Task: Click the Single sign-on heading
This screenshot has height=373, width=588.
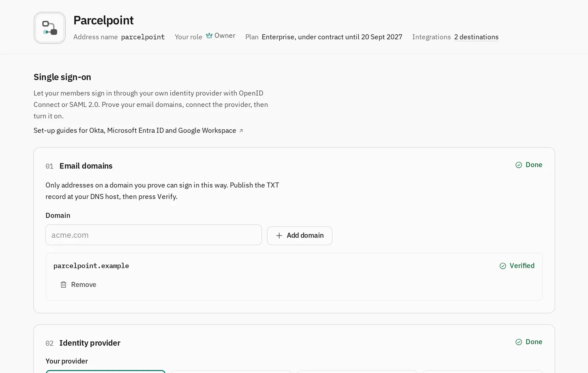Action: click(62, 77)
